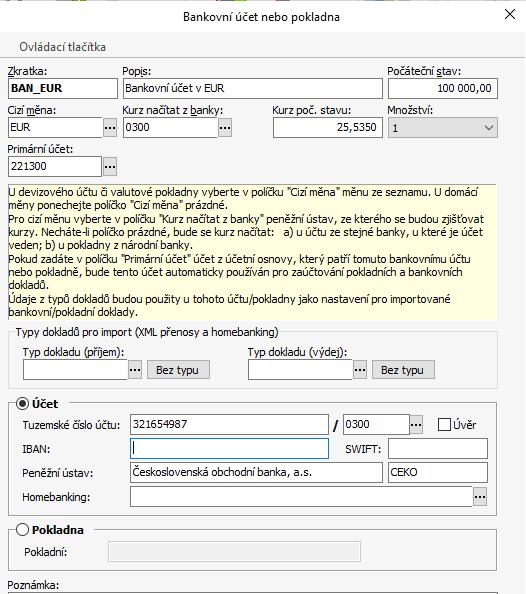Click the Typ dokladu (výdej) input
Viewport: 526px width, 594px height.
point(301,370)
